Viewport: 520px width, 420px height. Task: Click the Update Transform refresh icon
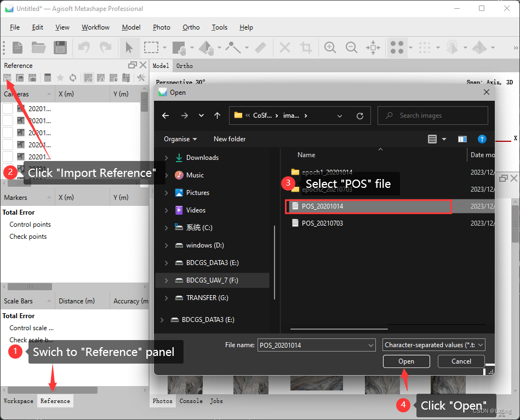tap(73, 78)
